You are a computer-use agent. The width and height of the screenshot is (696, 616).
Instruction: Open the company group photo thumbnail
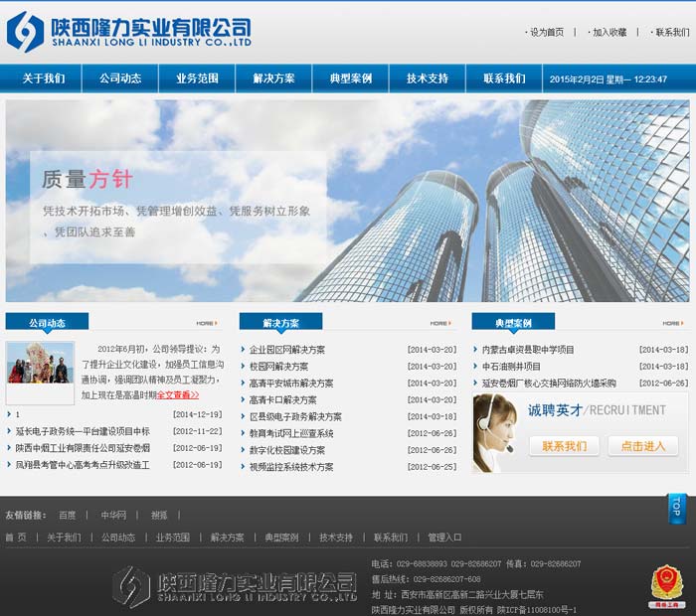(40, 363)
